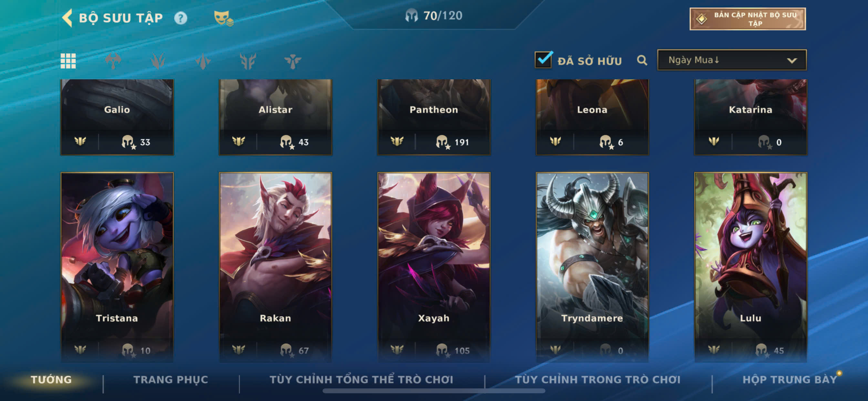Filter by the first role emblem icon
Image resolution: width=868 pixels, height=401 pixels.
coord(113,61)
